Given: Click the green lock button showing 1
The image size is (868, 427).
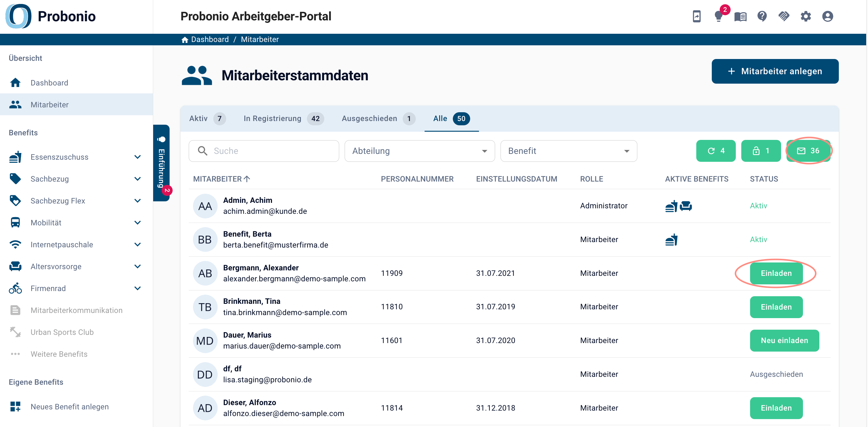Looking at the screenshot, I should pos(761,151).
